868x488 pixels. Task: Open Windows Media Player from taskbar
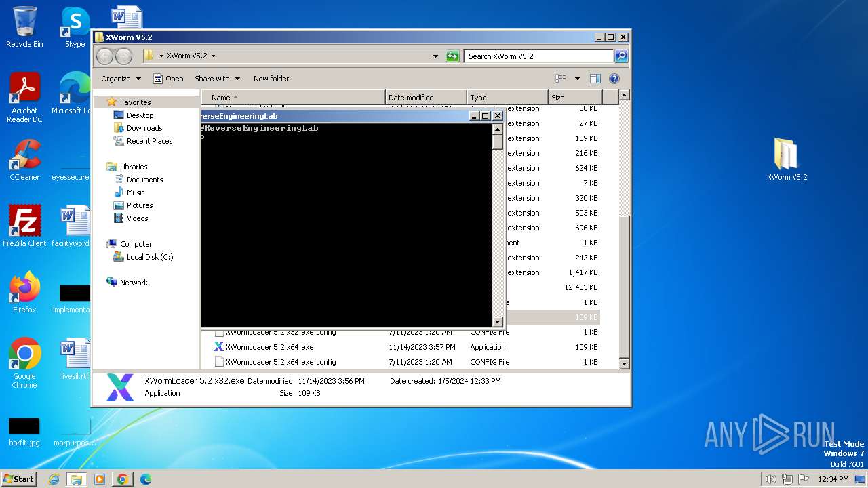tap(100, 479)
